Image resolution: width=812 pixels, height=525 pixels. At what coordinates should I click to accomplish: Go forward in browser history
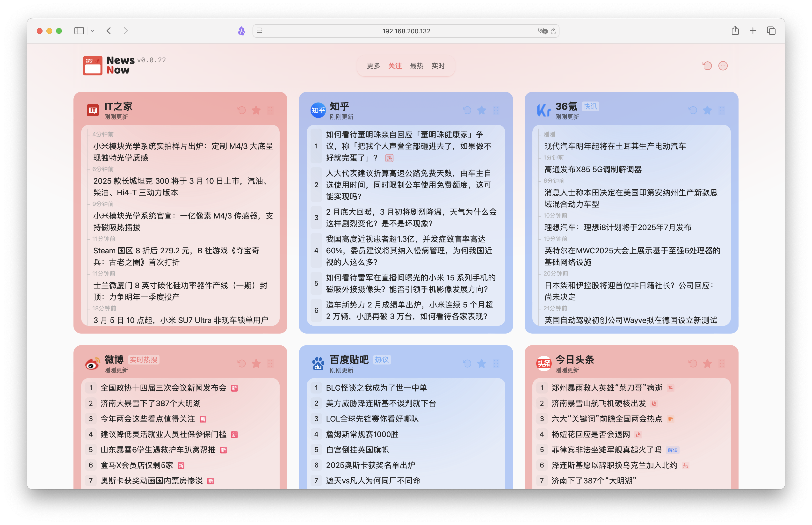pos(126,31)
